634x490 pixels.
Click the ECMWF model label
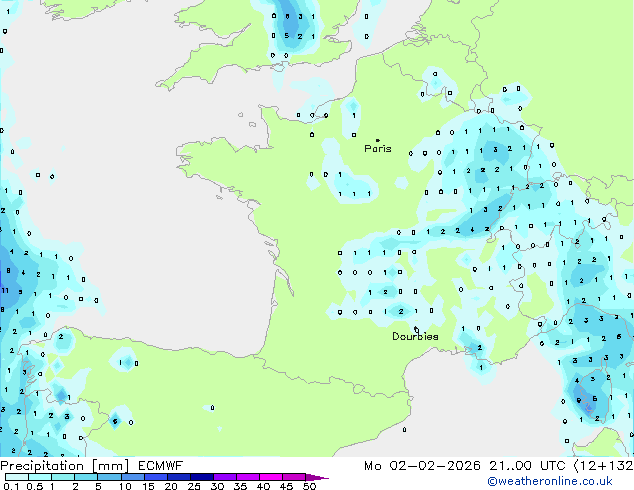point(161,466)
